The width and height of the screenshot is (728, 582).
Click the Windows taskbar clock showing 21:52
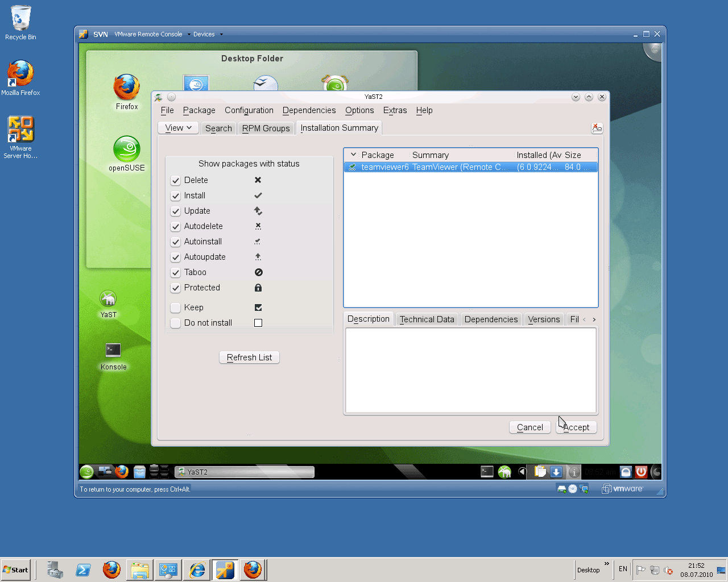(x=696, y=570)
